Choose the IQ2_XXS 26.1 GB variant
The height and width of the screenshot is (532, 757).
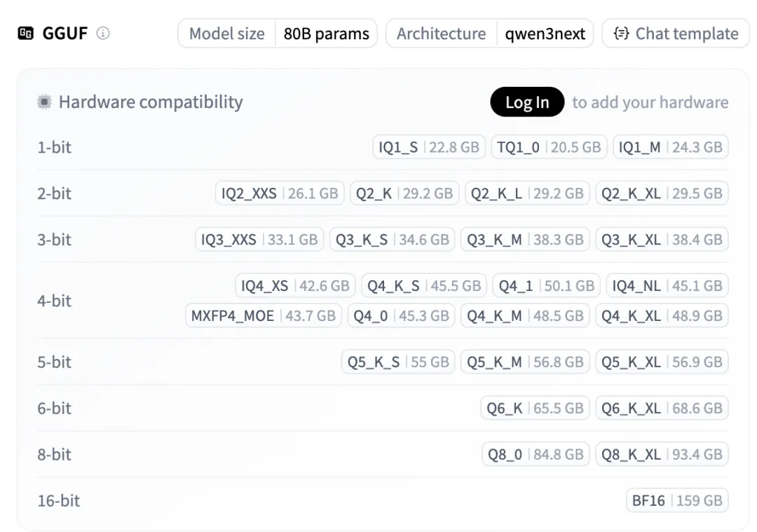(x=280, y=193)
